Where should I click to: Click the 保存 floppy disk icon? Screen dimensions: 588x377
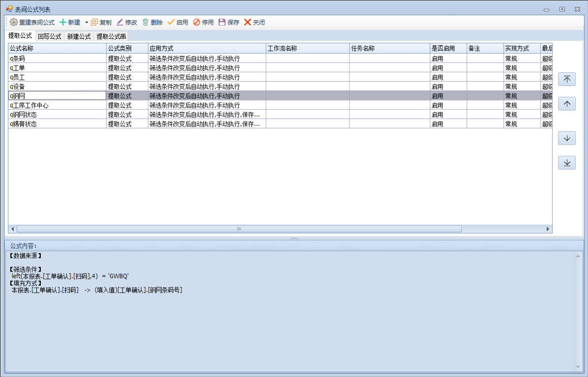click(x=222, y=22)
